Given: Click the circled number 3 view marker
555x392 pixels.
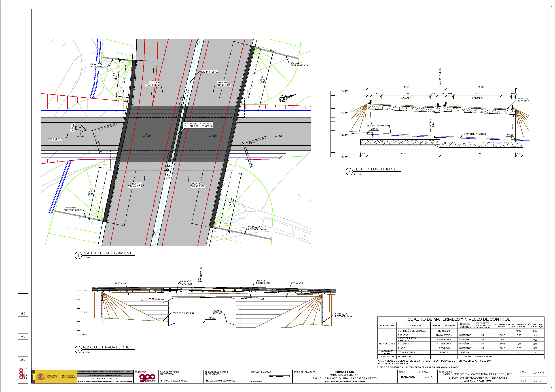Looking at the screenshot, I should pyautogui.click(x=349, y=172).
